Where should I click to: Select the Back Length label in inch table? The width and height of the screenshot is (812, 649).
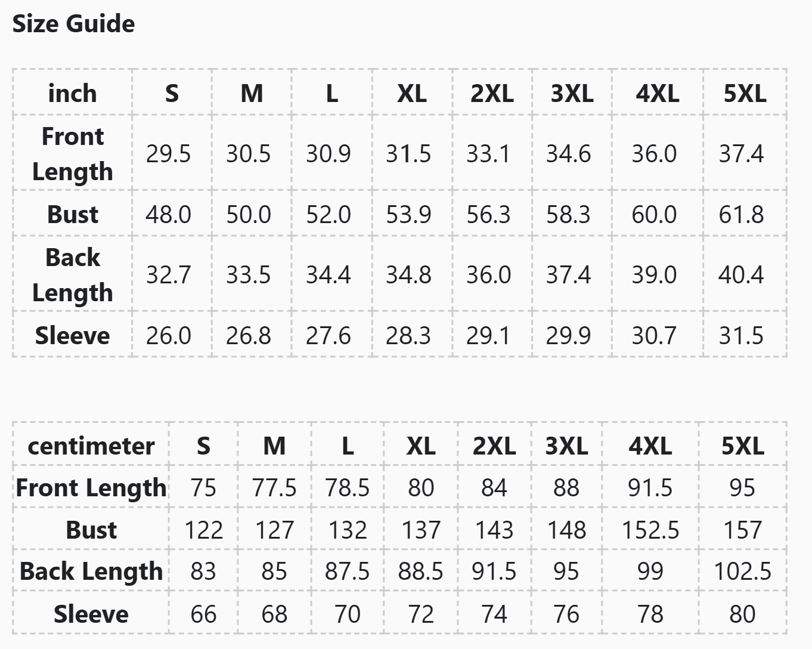pos(72,274)
